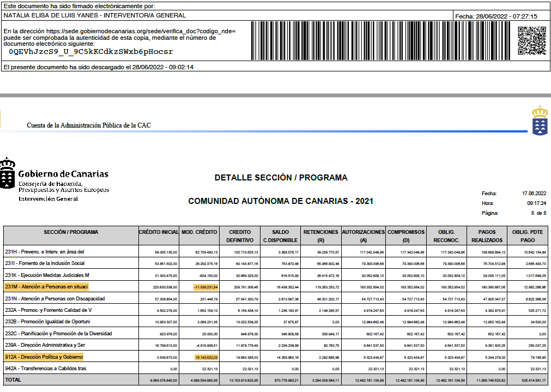Click the PAGOS REALIZADOS column header
Viewport: 551px width, 392px height.
pyautogui.click(x=487, y=236)
